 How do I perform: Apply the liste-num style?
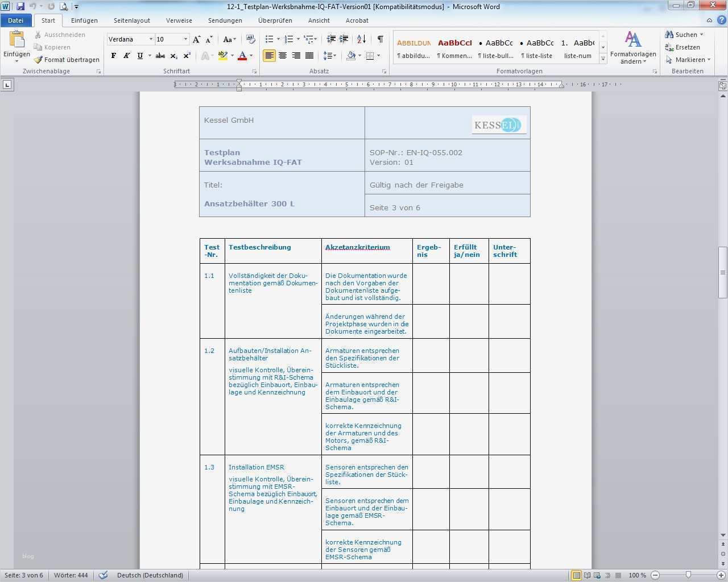click(x=577, y=48)
